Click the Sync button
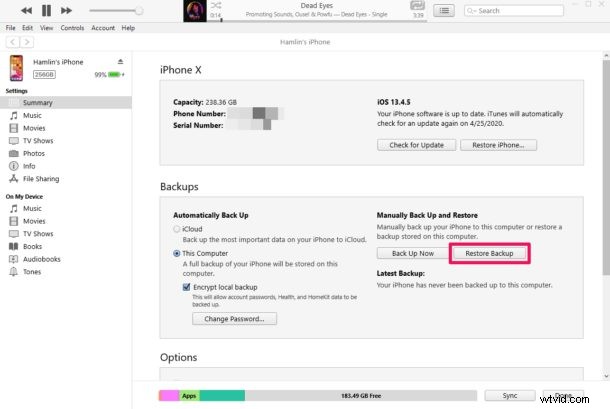610x409 pixels. (x=510, y=395)
